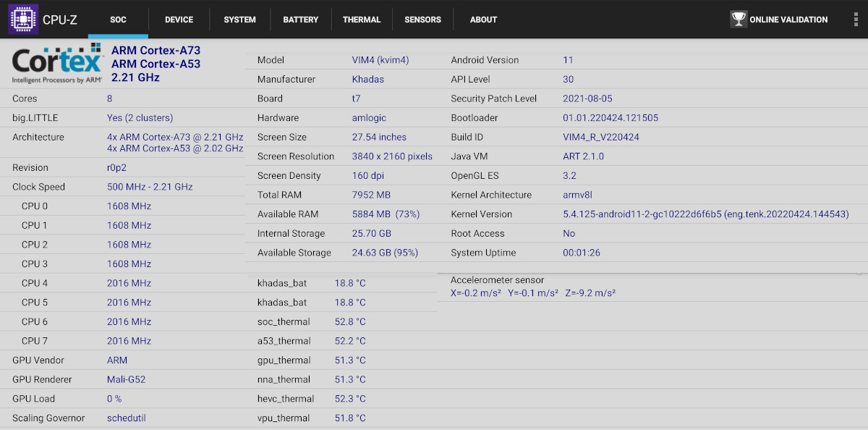Click hardware value 'amlogic'

click(x=369, y=118)
